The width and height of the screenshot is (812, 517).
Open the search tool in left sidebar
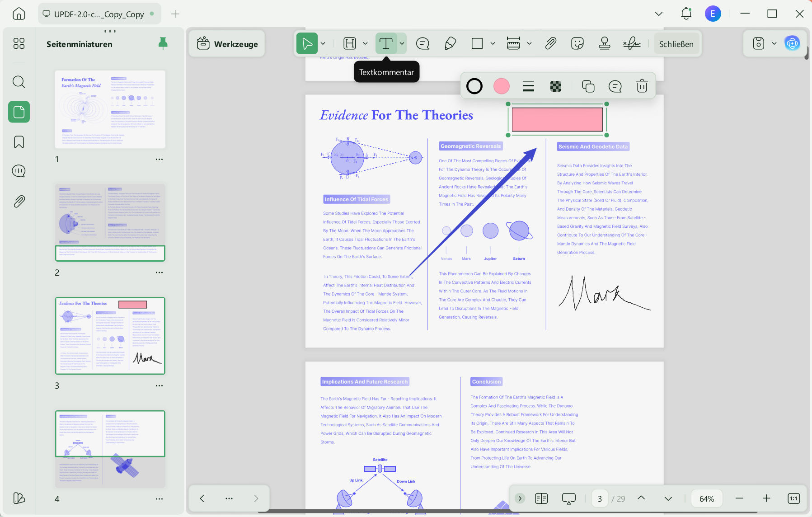[19, 82]
